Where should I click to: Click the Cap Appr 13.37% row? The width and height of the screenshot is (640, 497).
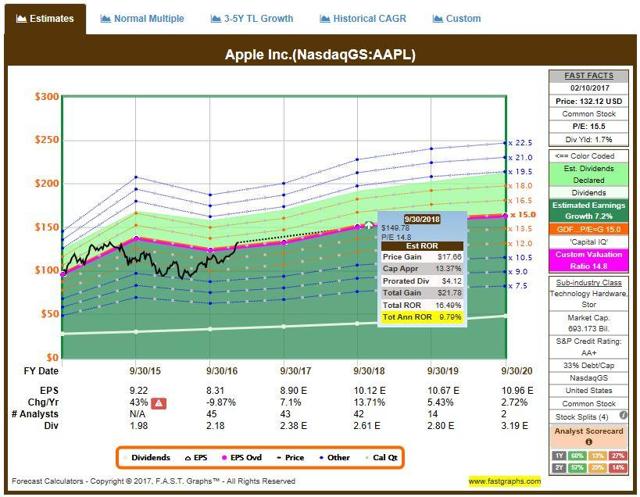point(422,269)
